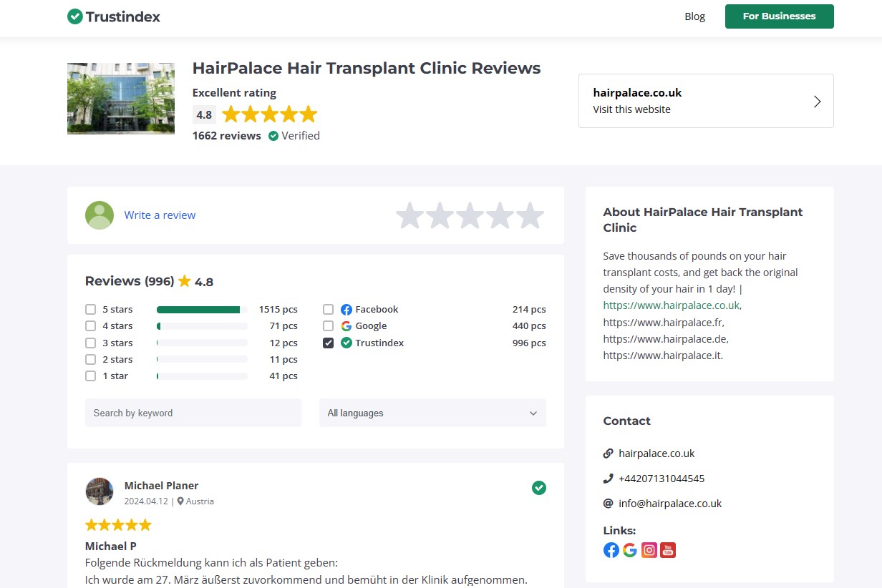This screenshot has height=588, width=882.
Task: Enable the 5 stars filter checkbox
Action: tap(90, 310)
